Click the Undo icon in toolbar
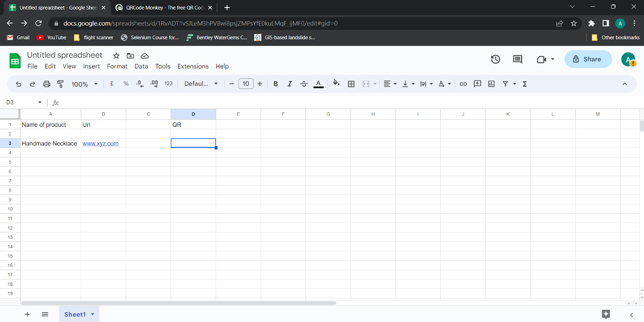This screenshot has width=644, height=322. pos(19,84)
